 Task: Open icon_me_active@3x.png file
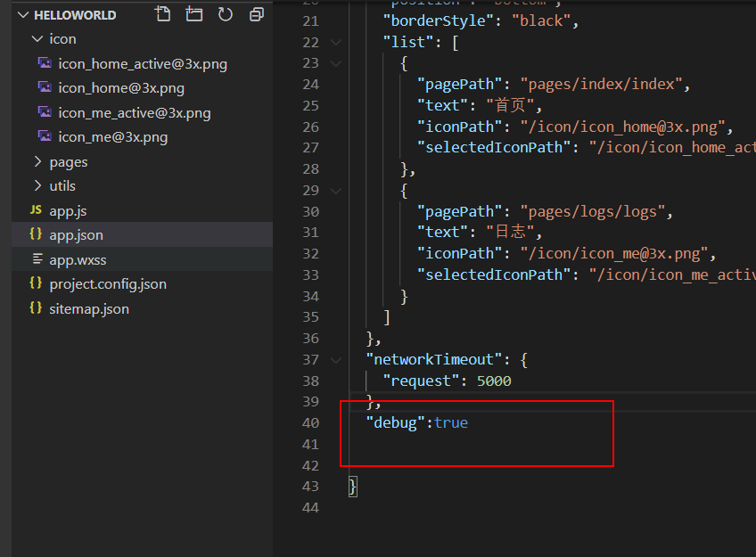click(135, 113)
